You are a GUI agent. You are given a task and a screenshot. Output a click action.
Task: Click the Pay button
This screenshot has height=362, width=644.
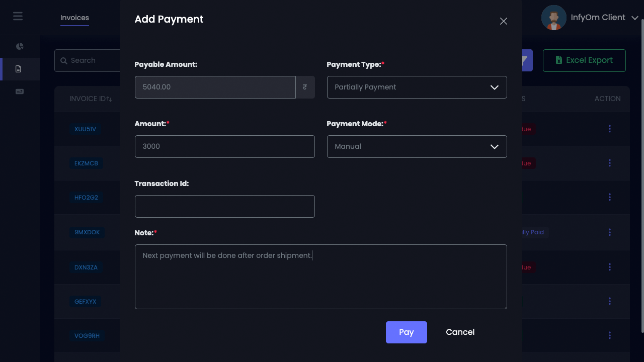[x=406, y=332]
